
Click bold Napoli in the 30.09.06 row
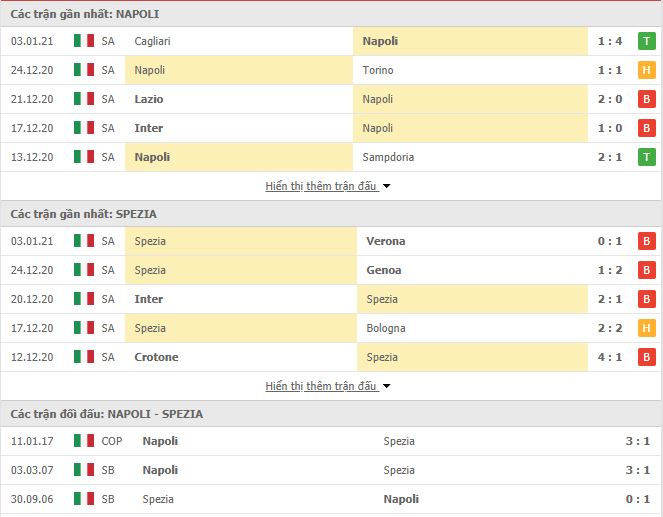[x=401, y=499]
